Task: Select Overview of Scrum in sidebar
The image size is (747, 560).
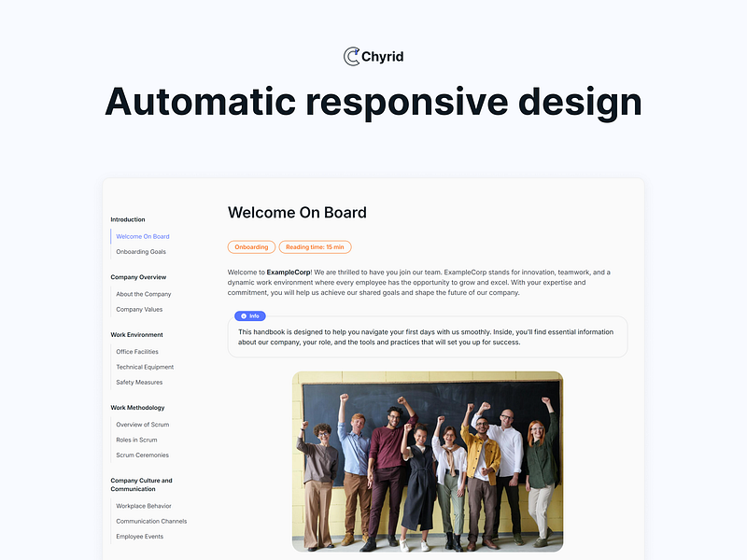Action: click(143, 425)
